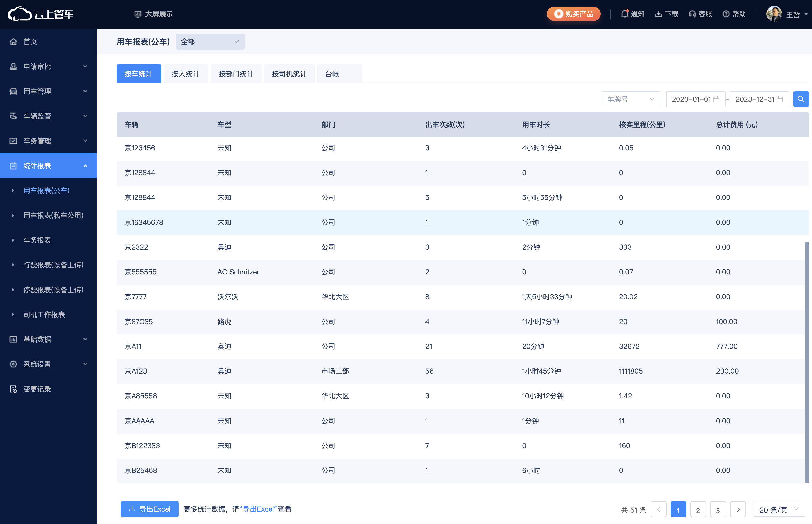Click the 导出Excel button
Viewport: 812px width, 524px height.
tap(149, 509)
